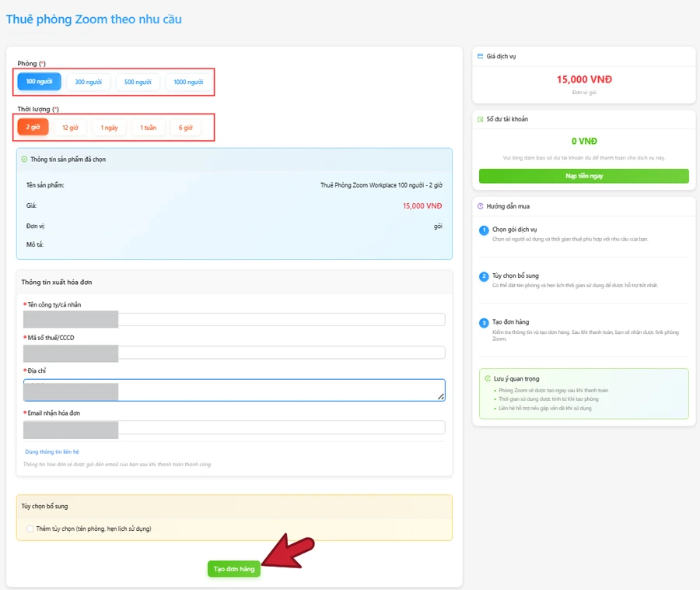Pick the 6 giờ duration option
Viewport: 700px width, 590px height.
(185, 128)
